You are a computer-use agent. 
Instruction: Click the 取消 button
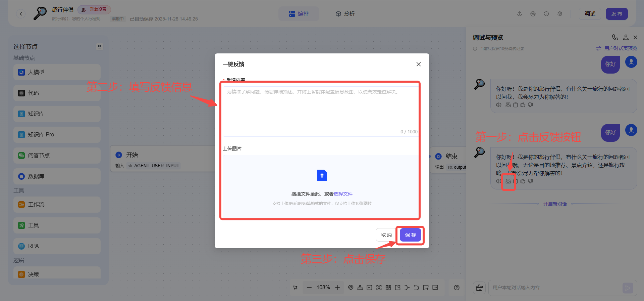point(386,235)
